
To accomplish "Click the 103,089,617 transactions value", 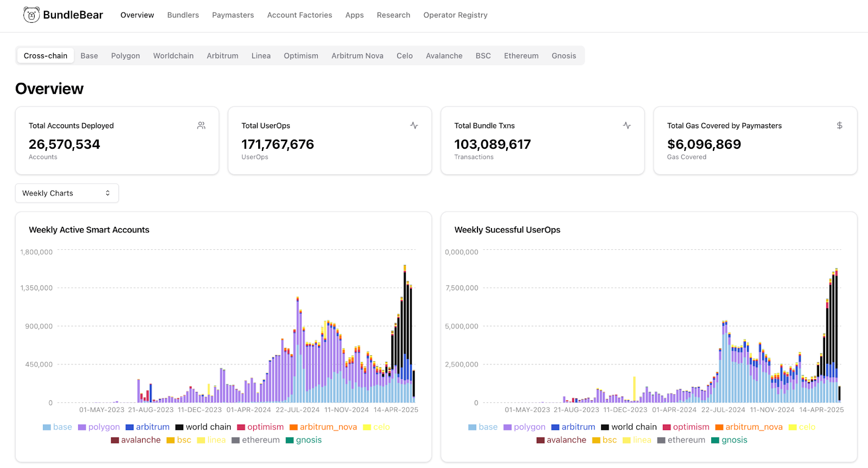I will click(493, 144).
